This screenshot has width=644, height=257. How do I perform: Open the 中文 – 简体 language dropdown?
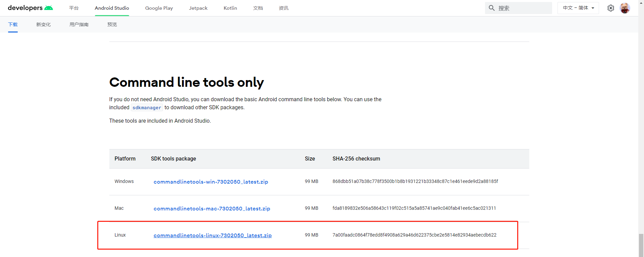point(578,8)
